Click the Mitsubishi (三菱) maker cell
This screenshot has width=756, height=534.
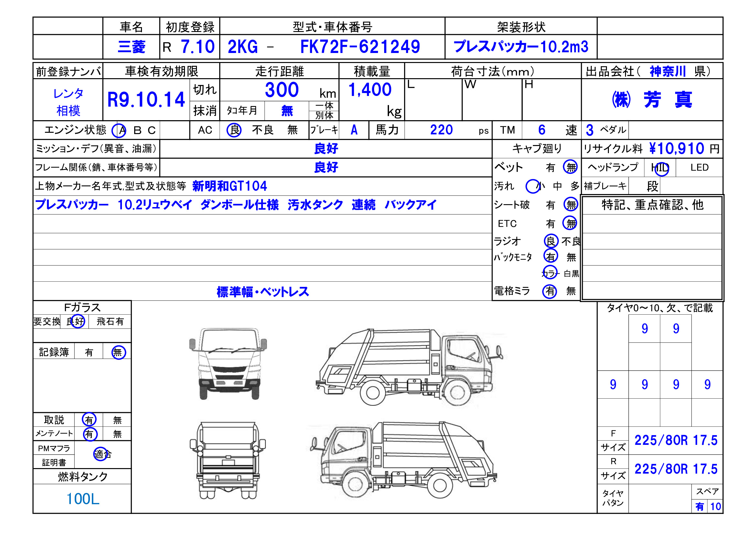tap(132, 46)
